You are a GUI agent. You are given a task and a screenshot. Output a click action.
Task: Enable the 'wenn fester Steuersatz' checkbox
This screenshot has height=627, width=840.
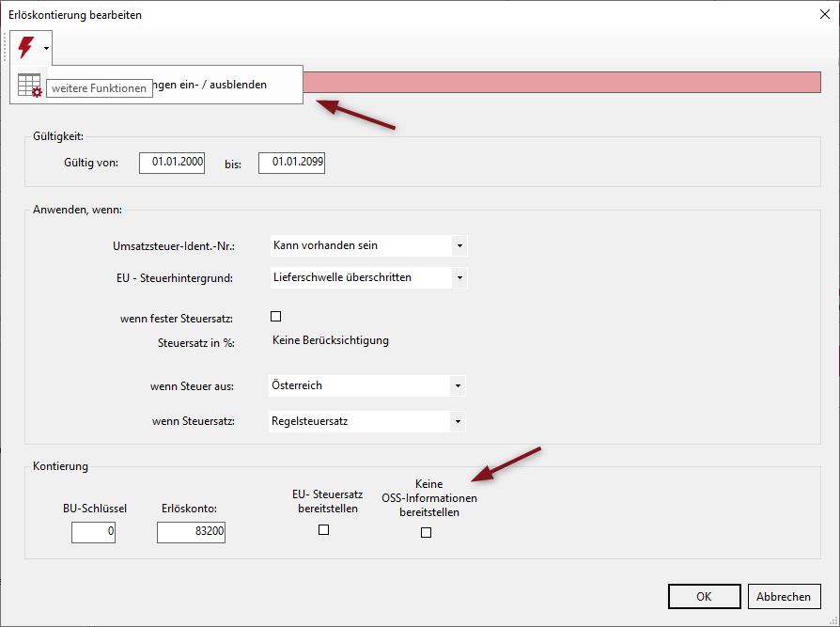pyautogui.click(x=276, y=317)
